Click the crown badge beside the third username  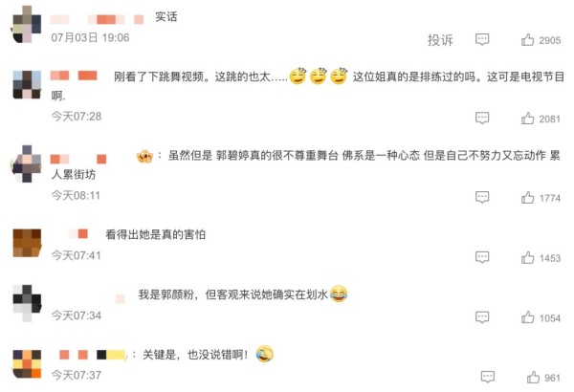(x=144, y=156)
